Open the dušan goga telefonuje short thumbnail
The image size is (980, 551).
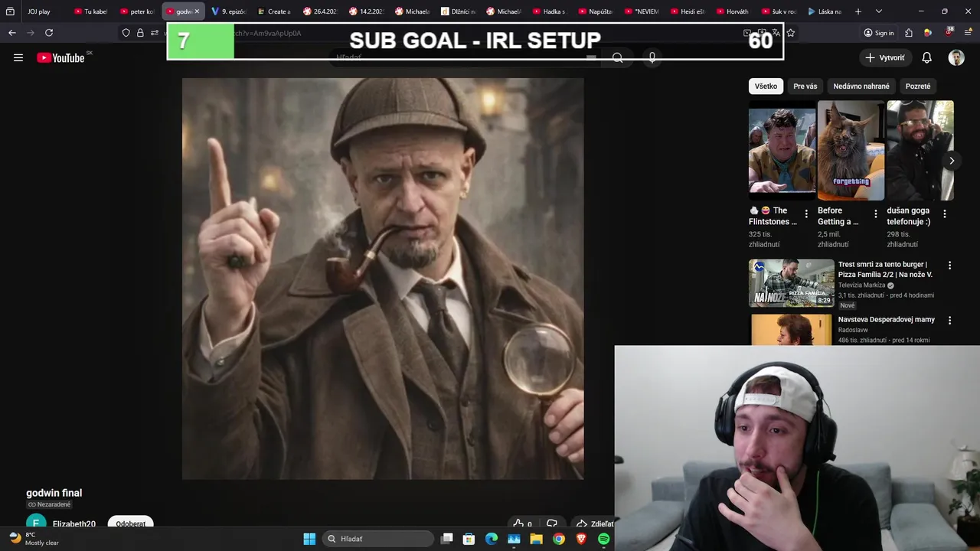(920, 151)
